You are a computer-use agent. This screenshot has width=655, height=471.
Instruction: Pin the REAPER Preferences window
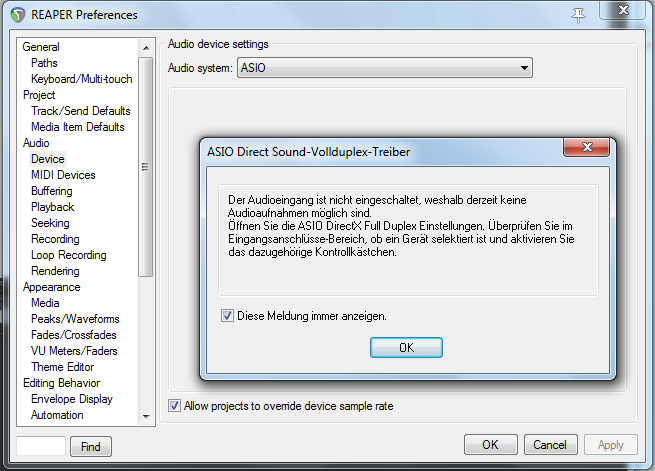coord(579,15)
